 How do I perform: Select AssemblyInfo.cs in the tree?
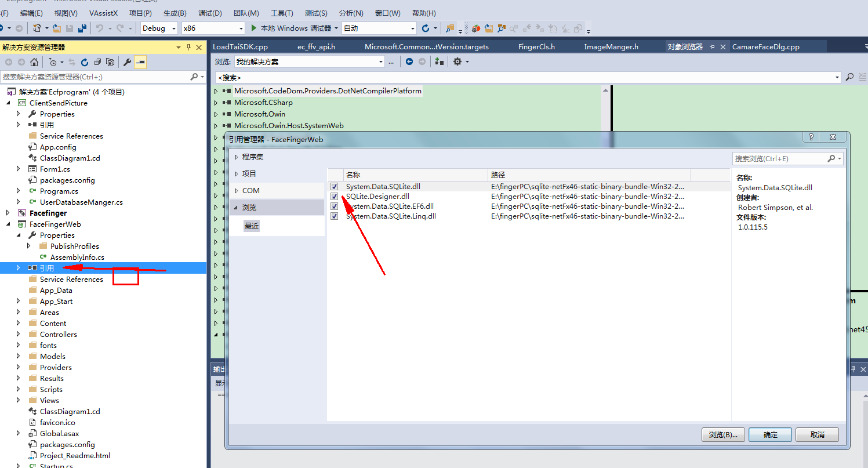pyautogui.click(x=77, y=257)
